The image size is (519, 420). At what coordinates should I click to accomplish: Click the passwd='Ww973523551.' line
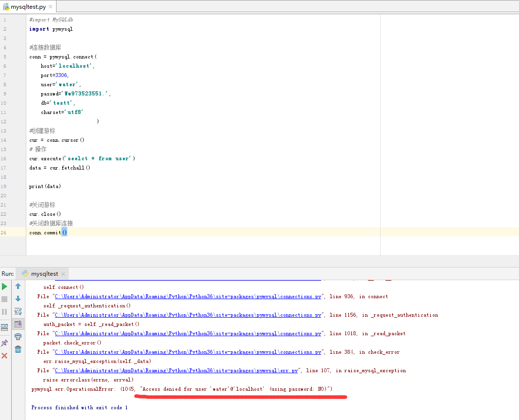pos(76,94)
